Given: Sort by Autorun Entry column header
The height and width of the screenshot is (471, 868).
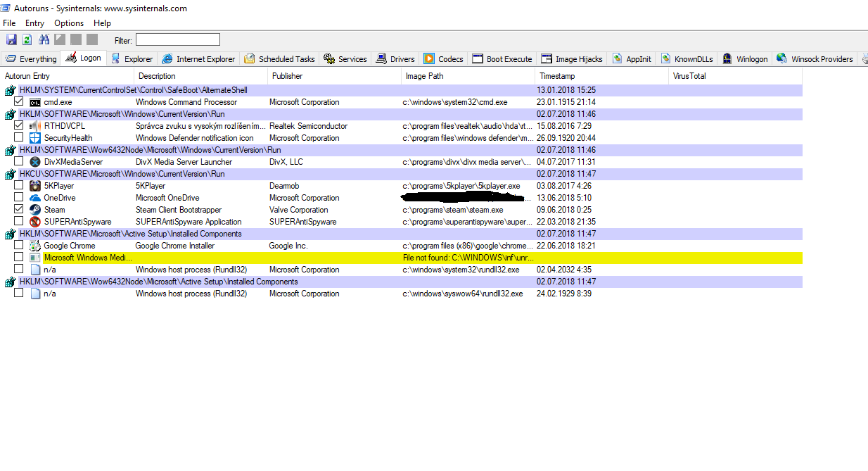Looking at the screenshot, I should click(x=67, y=76).
